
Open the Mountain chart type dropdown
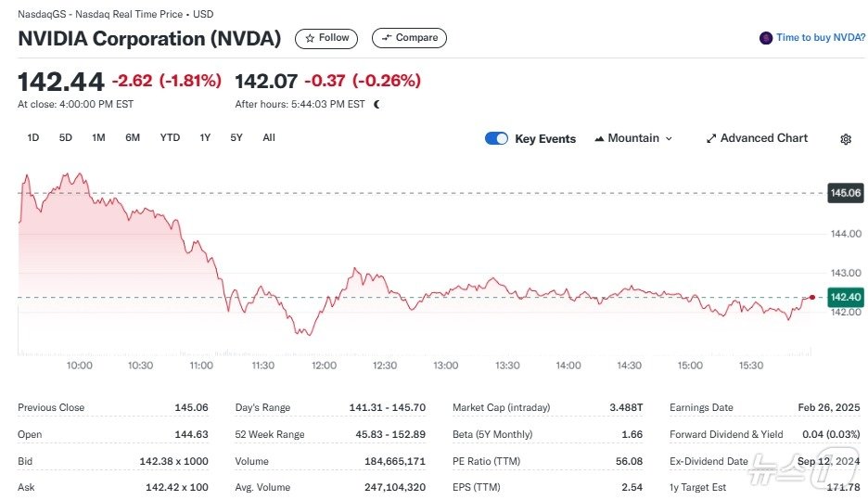[x=633, y=138]
